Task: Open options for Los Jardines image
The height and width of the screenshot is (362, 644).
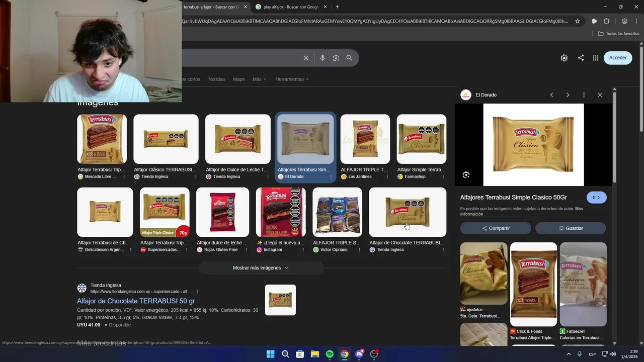Action: point(386,177)
